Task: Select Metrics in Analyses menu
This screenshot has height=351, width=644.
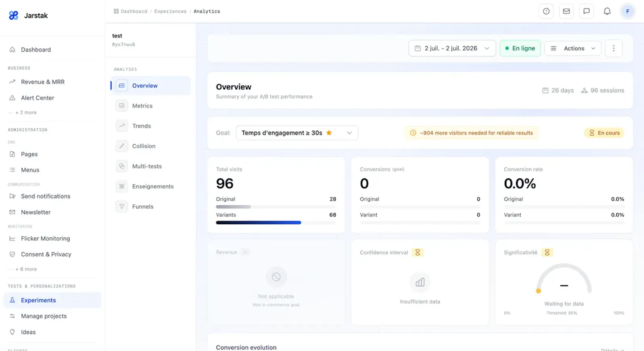Action: (x=151, y=106)
